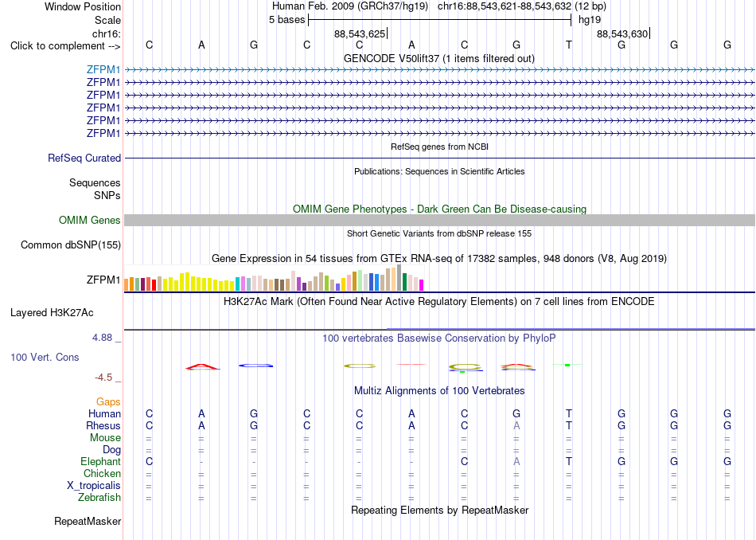Click the magenta bar in the GTEx expression chart
This screenshot has width=756, height=540.
(x=422, y=285)
